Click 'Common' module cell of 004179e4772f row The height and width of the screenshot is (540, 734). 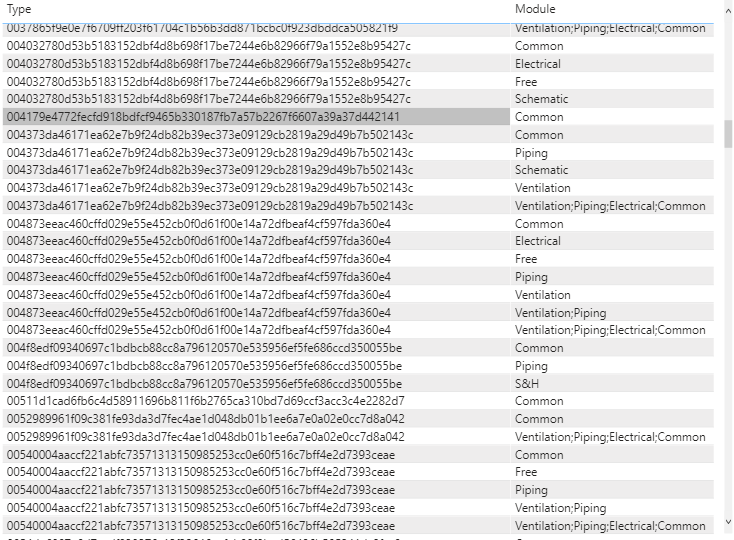click(539, 117)
